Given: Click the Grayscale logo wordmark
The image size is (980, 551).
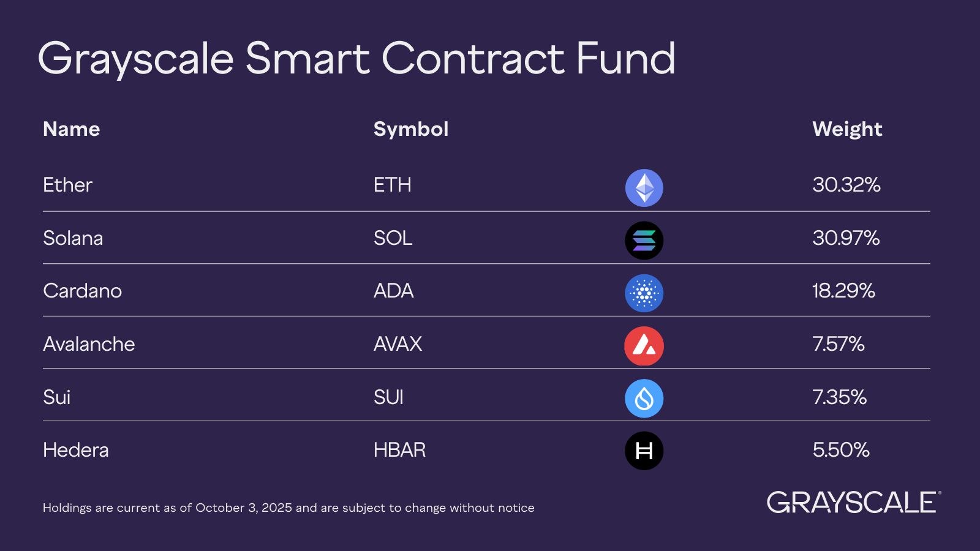Looking at the screenshot, I should [853, 503].
